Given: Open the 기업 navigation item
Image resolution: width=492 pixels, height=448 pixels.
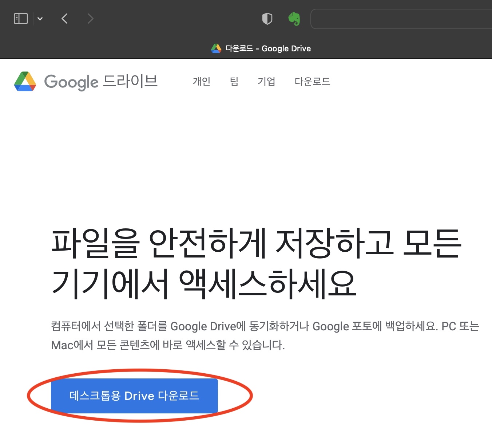Looking at the screenshot, I should point(266,81).
